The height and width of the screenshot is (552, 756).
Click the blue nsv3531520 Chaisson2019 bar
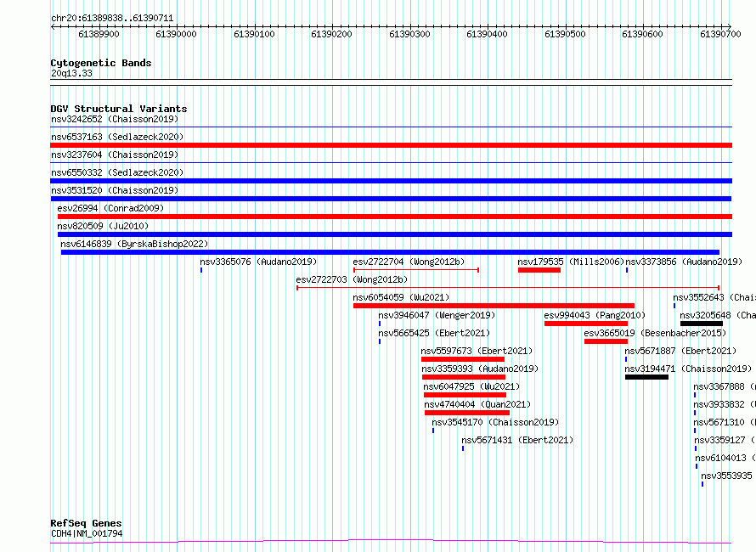391,199
